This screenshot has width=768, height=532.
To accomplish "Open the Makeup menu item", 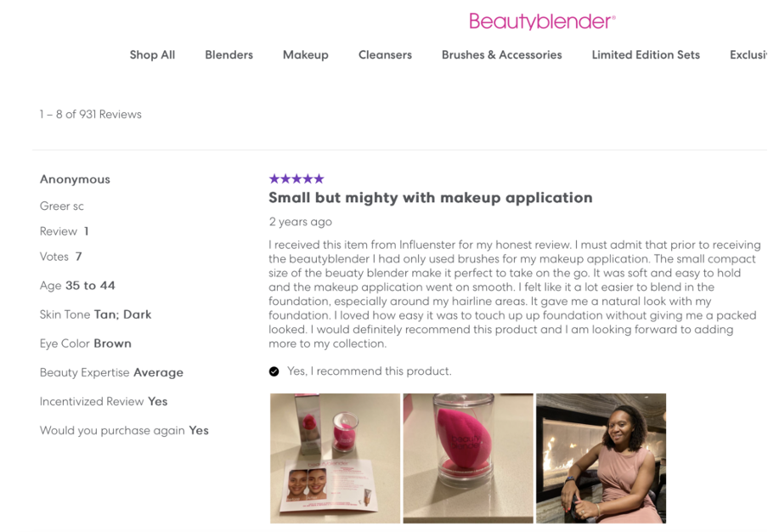I will (306, 55).
